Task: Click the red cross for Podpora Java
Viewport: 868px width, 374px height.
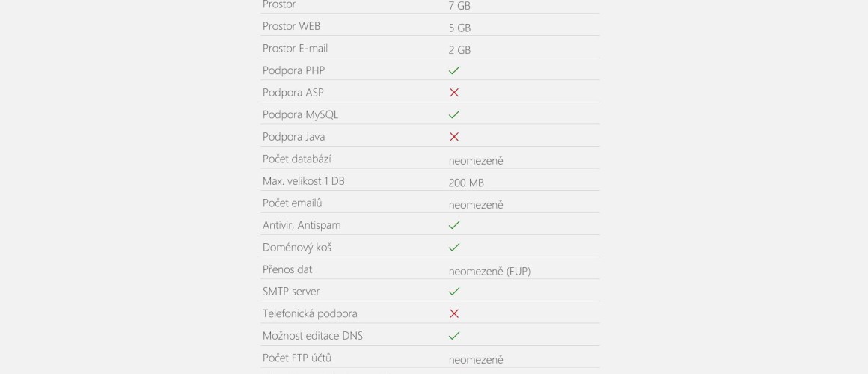Action: pos(454,137)
